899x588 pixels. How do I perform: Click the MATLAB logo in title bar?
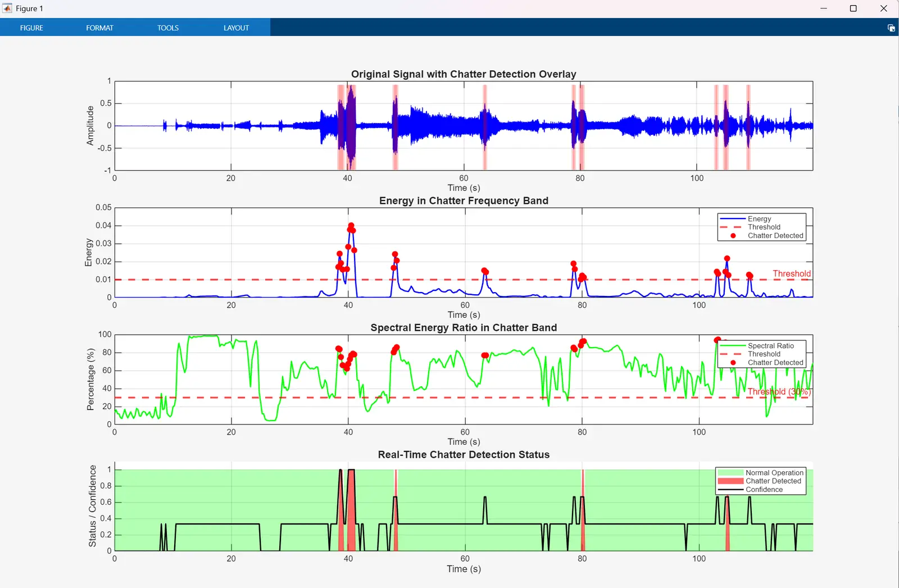click(x=7, y=8)
